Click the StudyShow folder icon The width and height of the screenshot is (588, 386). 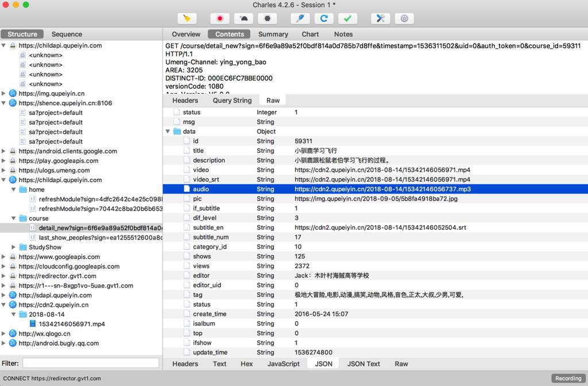pyautogui.click(x=23, y=247)
